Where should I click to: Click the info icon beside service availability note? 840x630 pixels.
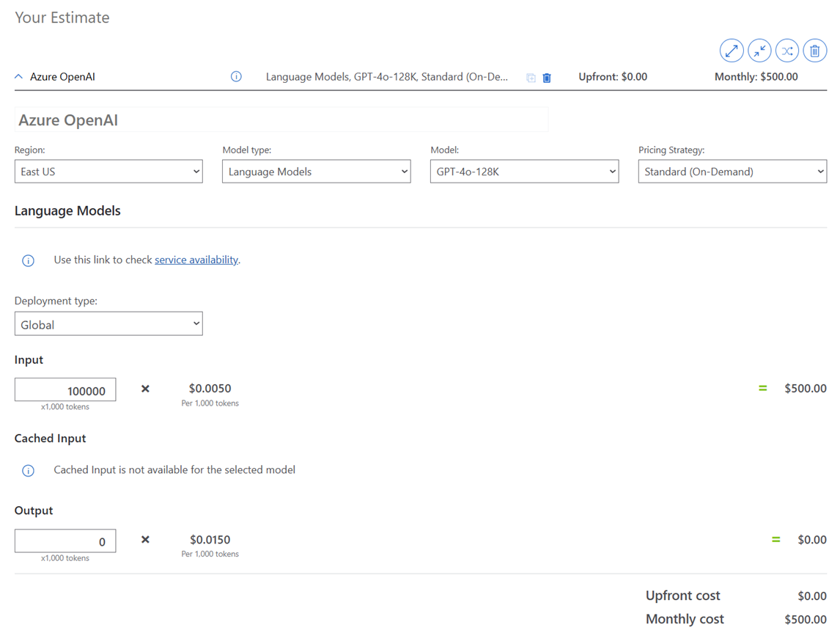(x=28, y=260)
